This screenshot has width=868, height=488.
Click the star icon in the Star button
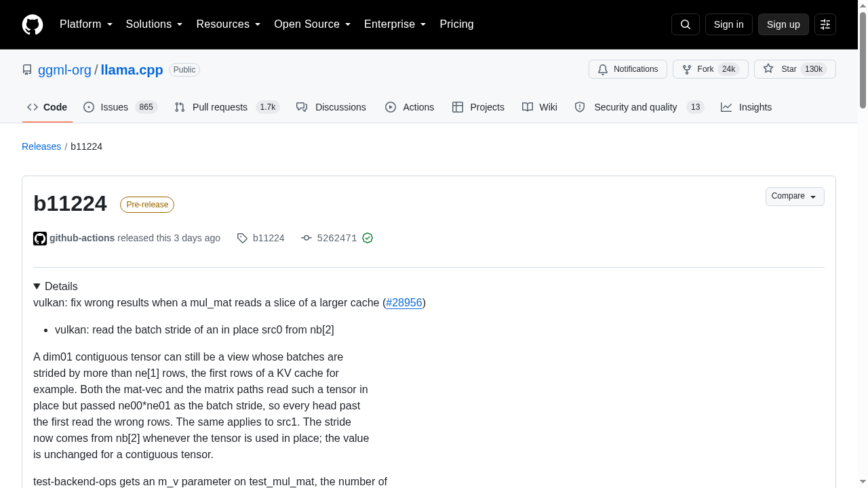coord(768,69)
